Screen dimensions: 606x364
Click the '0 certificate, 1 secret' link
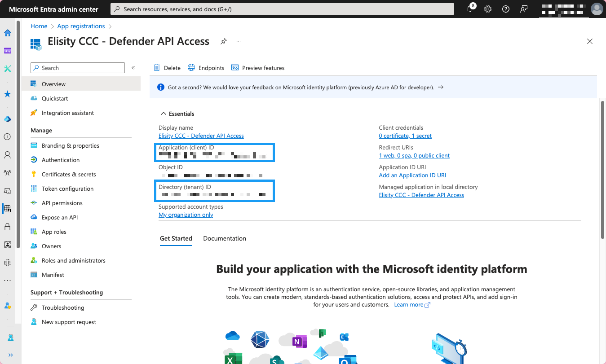click(405, 136)
